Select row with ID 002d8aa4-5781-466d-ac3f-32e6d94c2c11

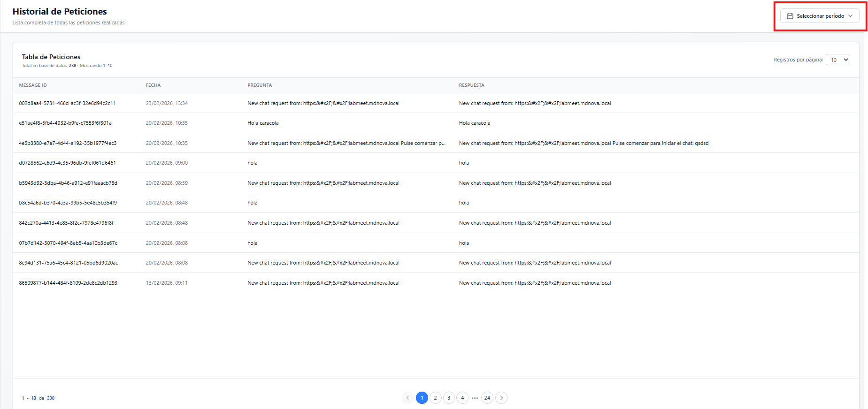(67, 103)
